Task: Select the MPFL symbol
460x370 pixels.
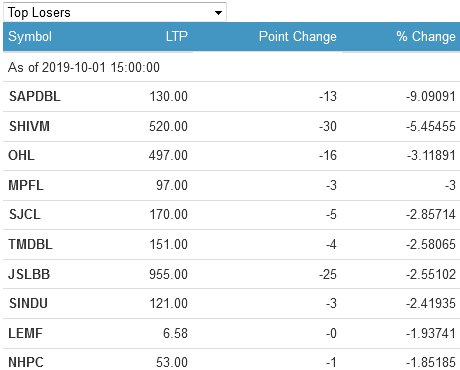Action: tap(26, 185)
